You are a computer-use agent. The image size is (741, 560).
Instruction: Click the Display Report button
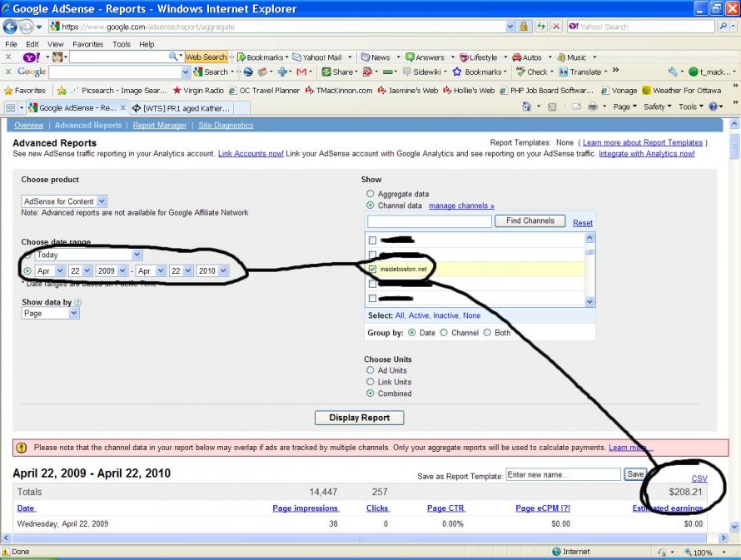pos(359,418)
